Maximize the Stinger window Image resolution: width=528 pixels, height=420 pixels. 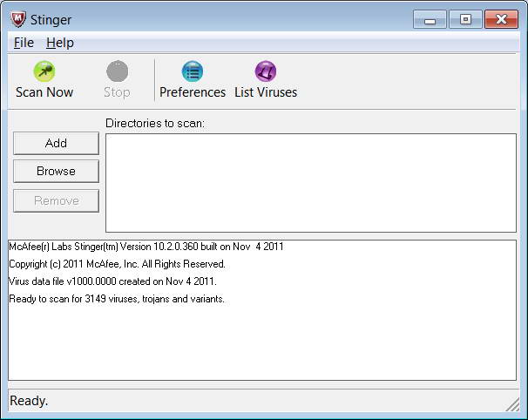(465, 19)
